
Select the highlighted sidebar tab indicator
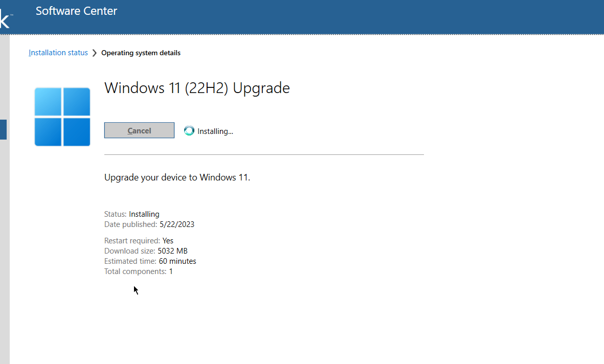click(3, 129)
